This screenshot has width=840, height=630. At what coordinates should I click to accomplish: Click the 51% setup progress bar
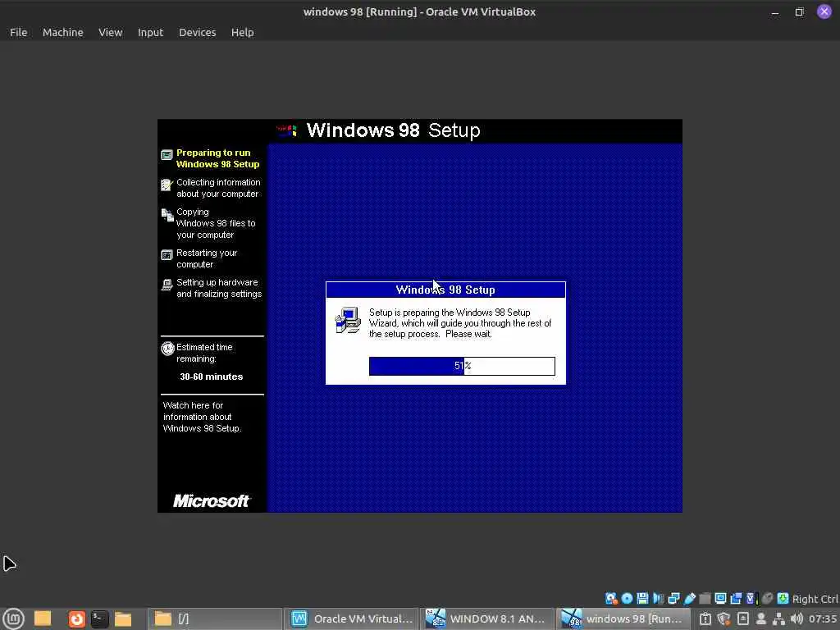coord(462,366)
